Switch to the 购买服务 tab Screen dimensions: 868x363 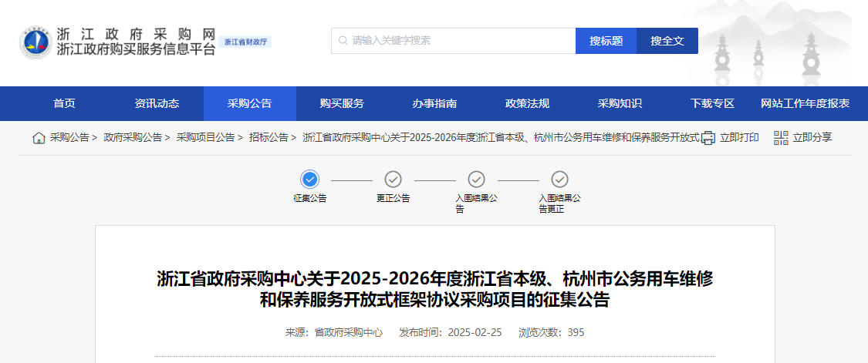pos(342,104)
